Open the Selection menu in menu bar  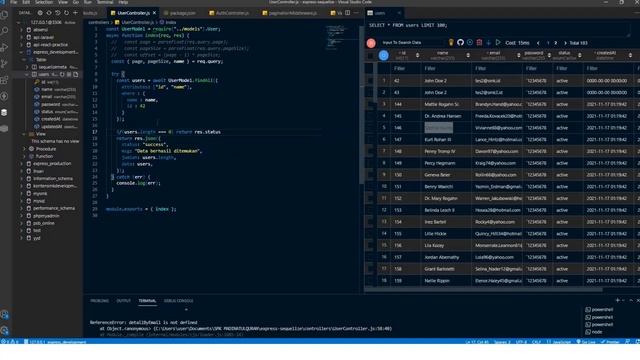pyautogui.click(x=44, y=2)
